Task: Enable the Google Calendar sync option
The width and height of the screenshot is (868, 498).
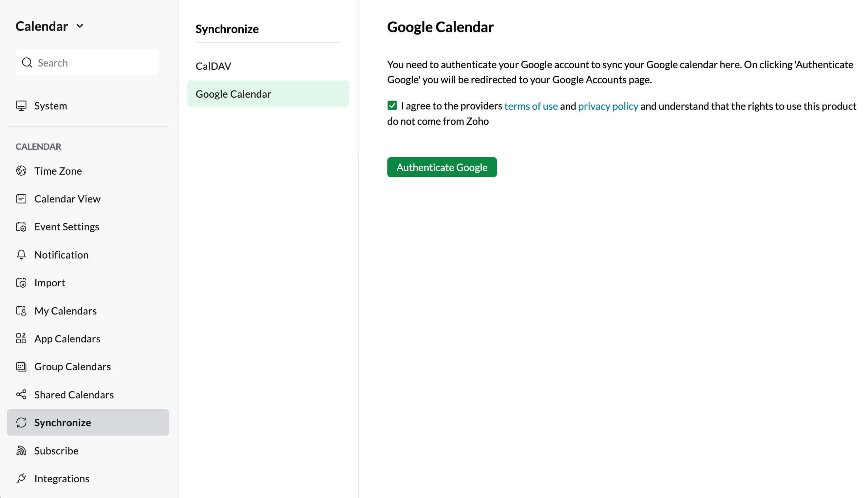Action: (x=442, y=167)
